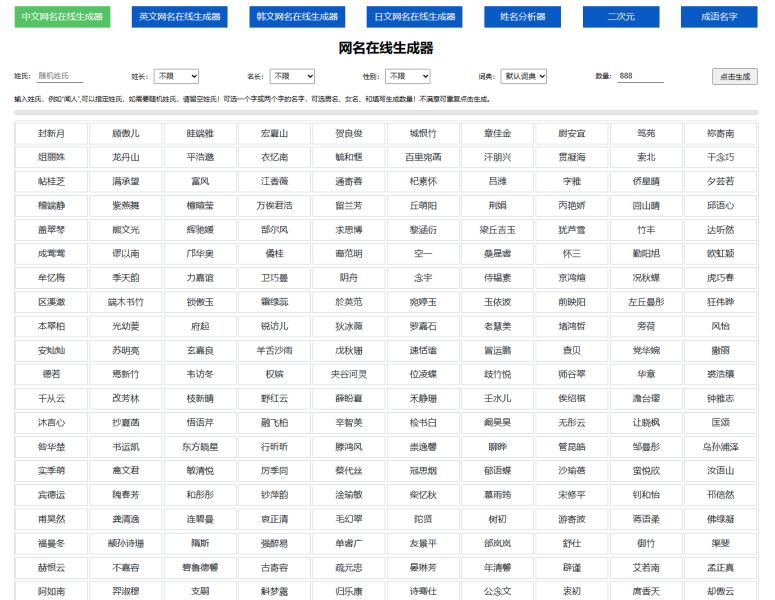
Task: Choose the name 和彤彤
Action: (200, 495)
